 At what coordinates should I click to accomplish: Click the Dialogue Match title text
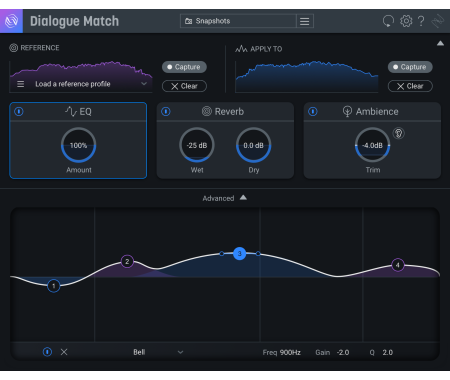(x=74, y=21)
